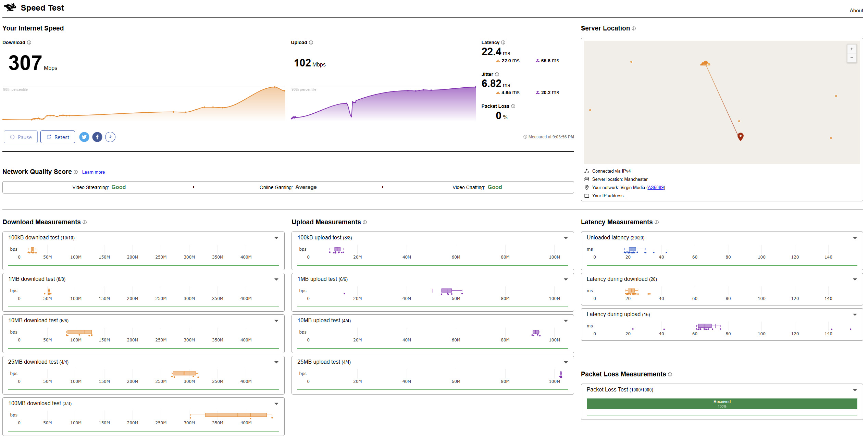Expand the 25MB download test panel
This screenshot has height=437, width=868.
(276, 362)
